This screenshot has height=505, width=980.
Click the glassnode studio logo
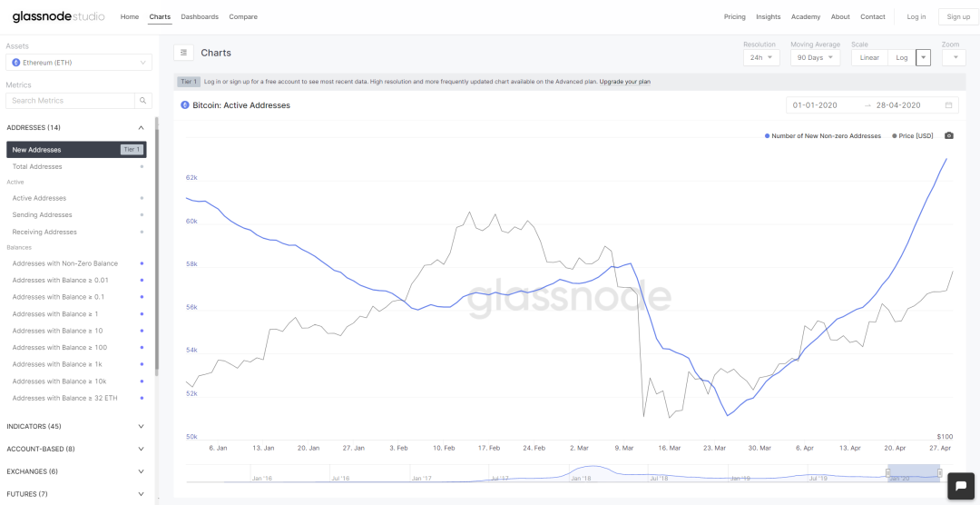coord(59,17)
